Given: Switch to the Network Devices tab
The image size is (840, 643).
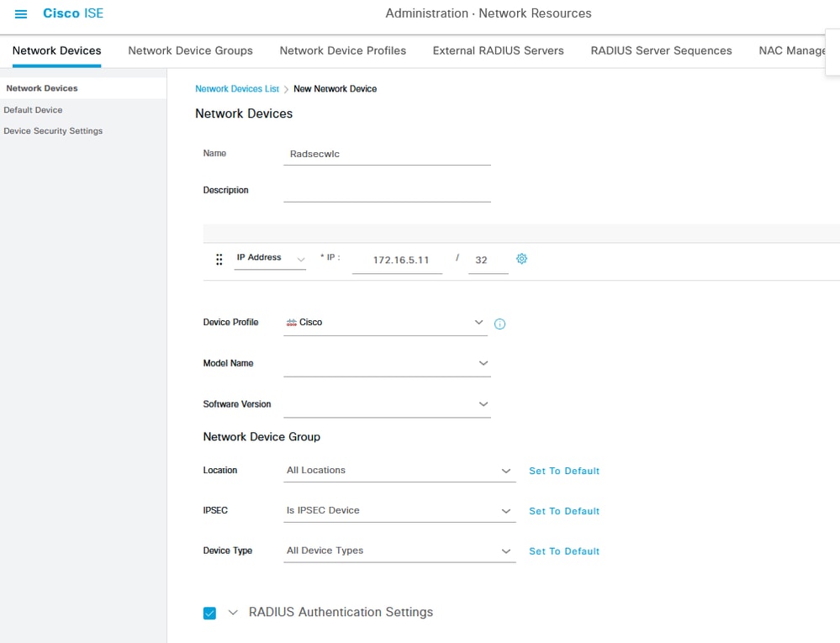Looking at the screenshot, I should (x=57, y=51).
